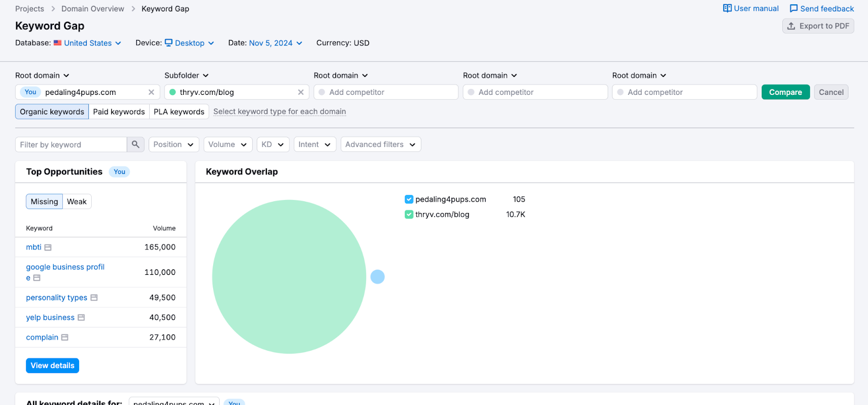Image resolution: width=868 pixels, height=405 pixels.
Task: Click the Compare button
Action: (x=786, y=92)
